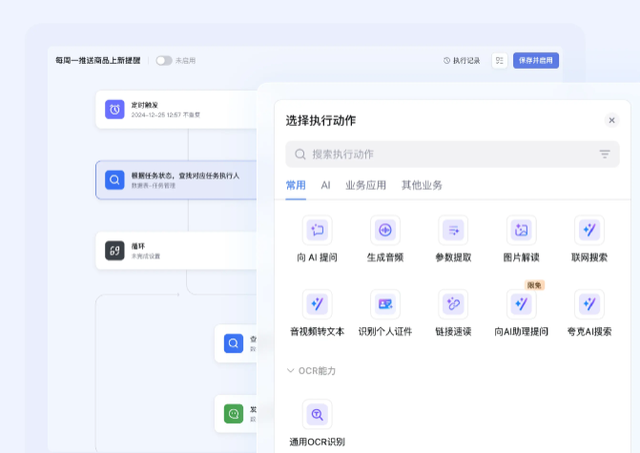Click the 循环 loop node icon
Image resolution: width=640 pixels, height=453 pixels.
115,251
